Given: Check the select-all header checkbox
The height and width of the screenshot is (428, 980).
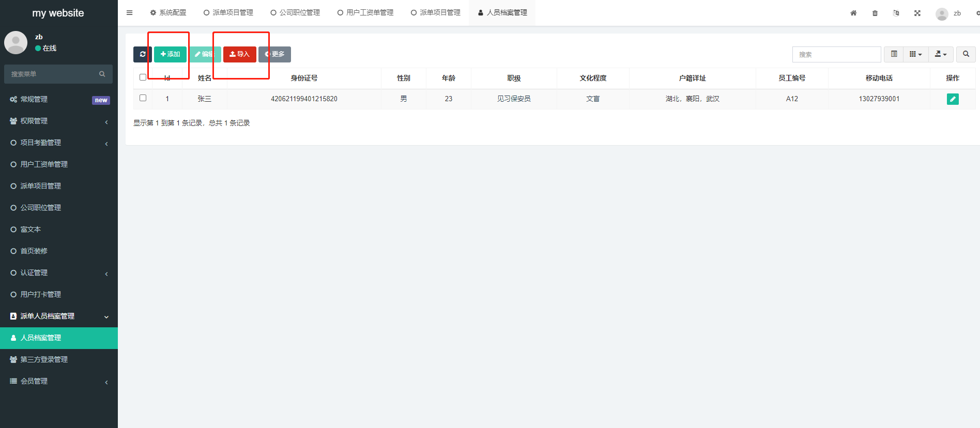Looking at the screenshot, I should [143, 77].
